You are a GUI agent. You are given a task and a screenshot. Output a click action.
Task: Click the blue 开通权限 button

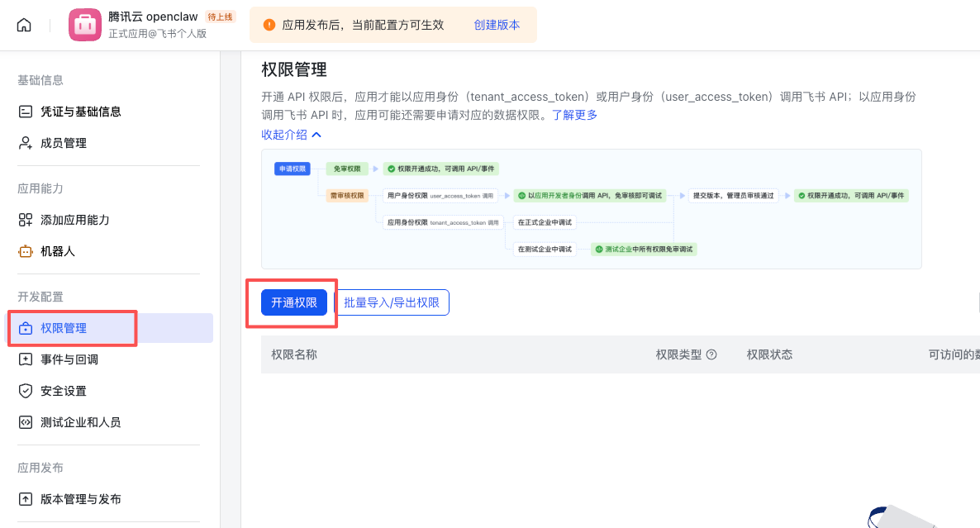tap(294, 302)
